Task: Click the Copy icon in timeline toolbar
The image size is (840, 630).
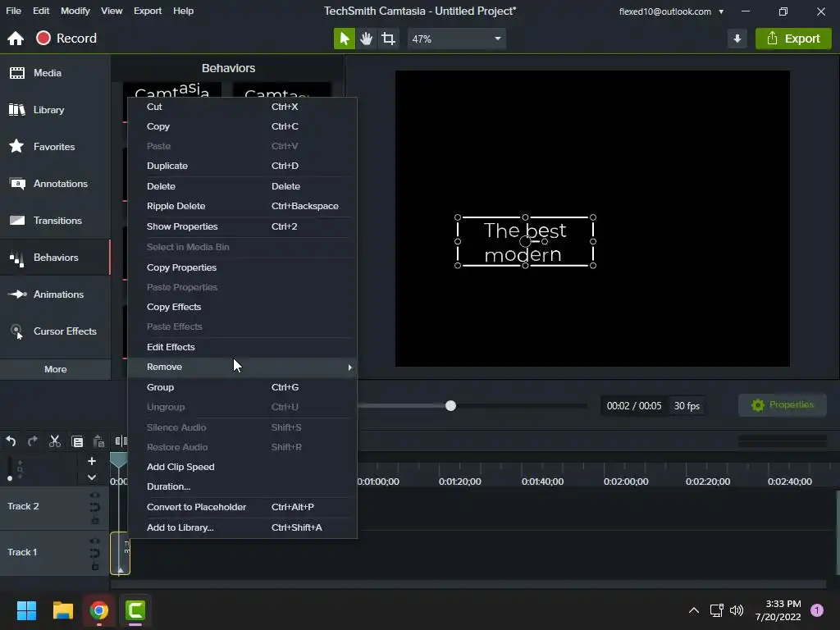Action: (x=77, y=441)
